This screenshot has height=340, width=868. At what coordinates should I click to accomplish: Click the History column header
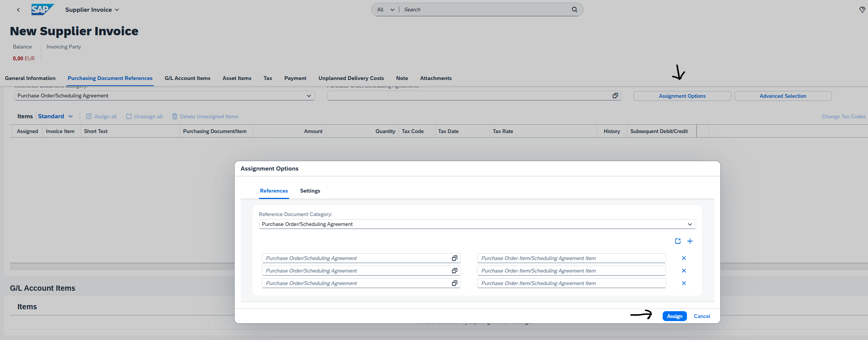coord(612,131)
